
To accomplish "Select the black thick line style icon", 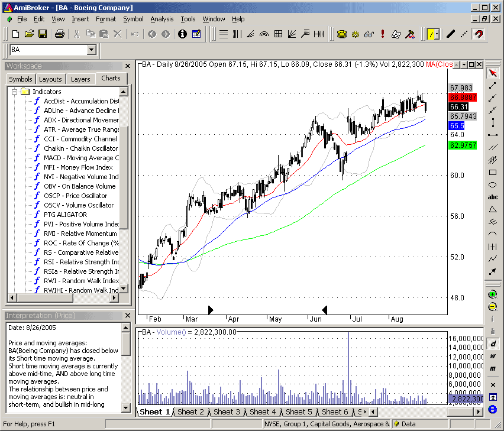I will coord(451,34).
